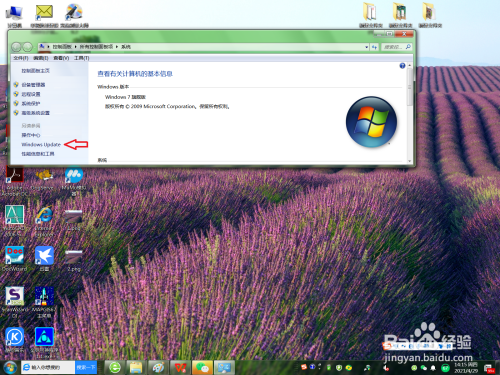Open the middle folder icon at top right
The image size is (500, 375).
coord(400,15)
